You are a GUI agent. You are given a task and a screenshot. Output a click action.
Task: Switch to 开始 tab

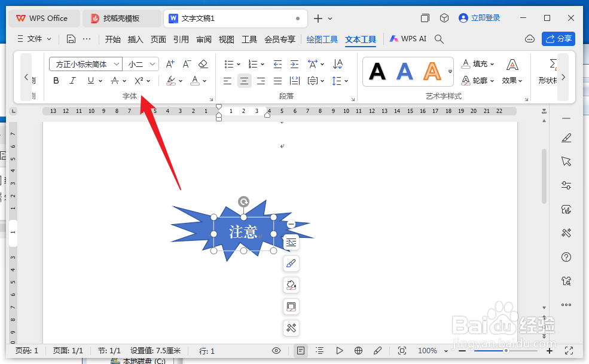click(x=112, y=39)
